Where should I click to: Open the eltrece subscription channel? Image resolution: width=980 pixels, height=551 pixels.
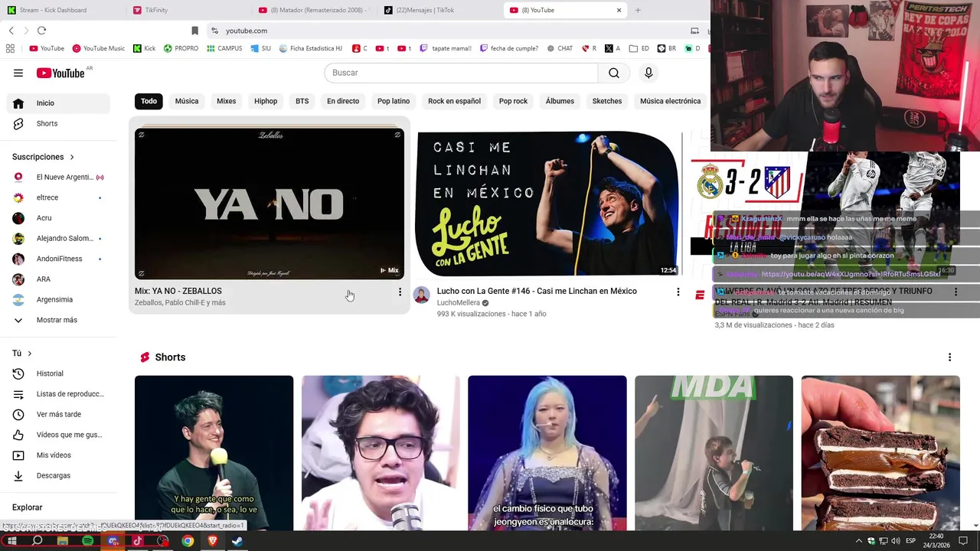(x=58, y=197)
